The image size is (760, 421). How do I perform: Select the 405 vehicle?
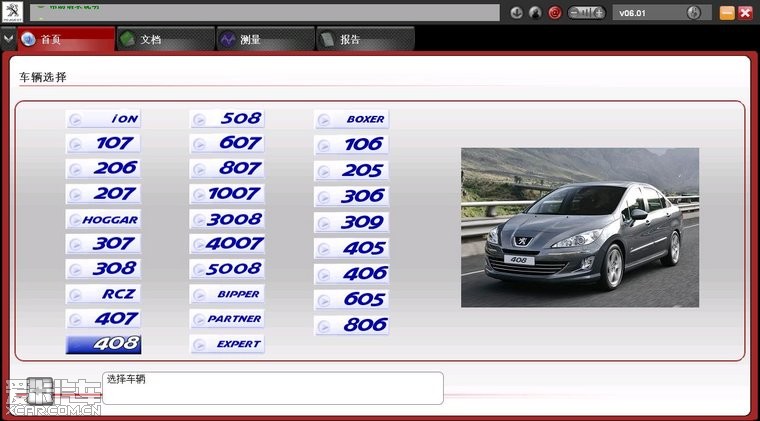[x=351, y=249]
